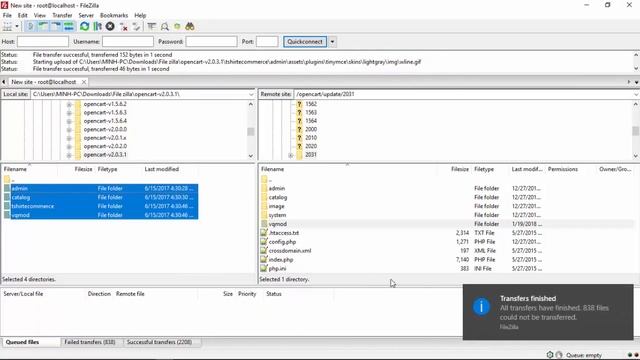Open the Site Manager icon
Screen dimensions: 640x360
point(7,27)
